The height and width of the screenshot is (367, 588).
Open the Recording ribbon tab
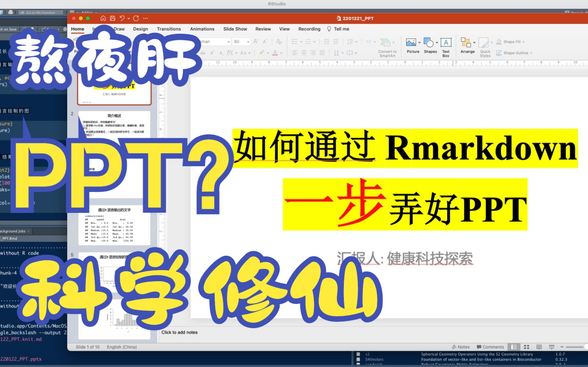click(x=309, y=29)
